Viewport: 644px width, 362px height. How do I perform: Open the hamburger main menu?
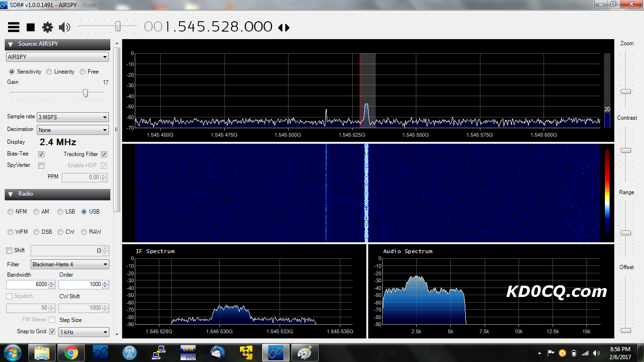pos(14,27)
